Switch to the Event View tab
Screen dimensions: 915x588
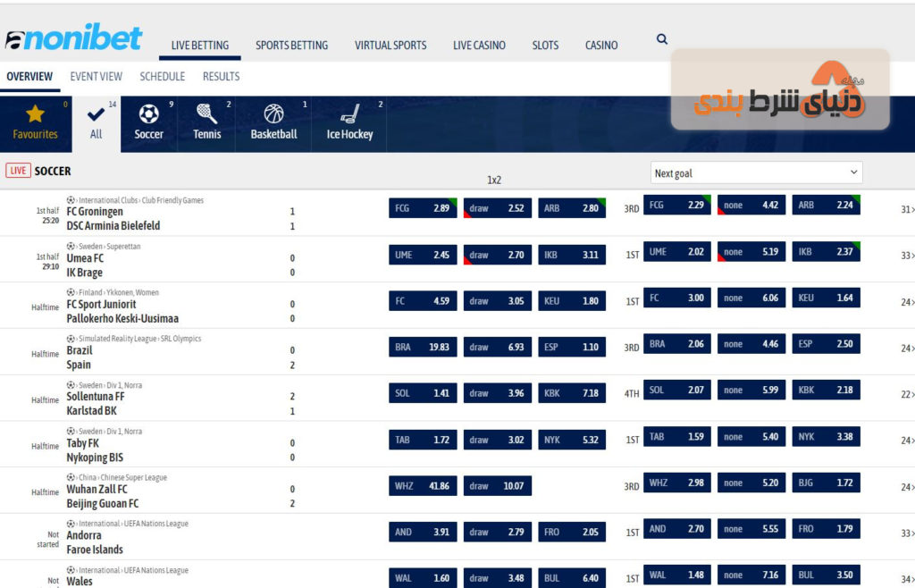pyautogui.click(x=97, y=77)
